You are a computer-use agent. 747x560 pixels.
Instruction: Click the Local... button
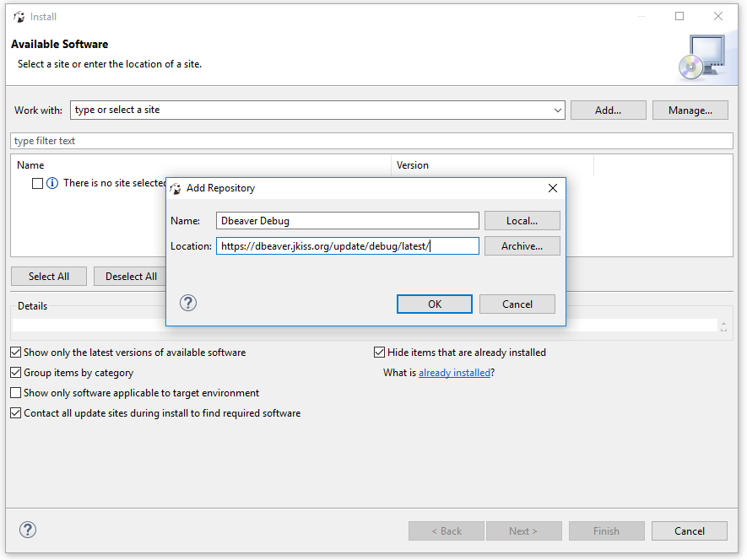click(x=522, y=221)
